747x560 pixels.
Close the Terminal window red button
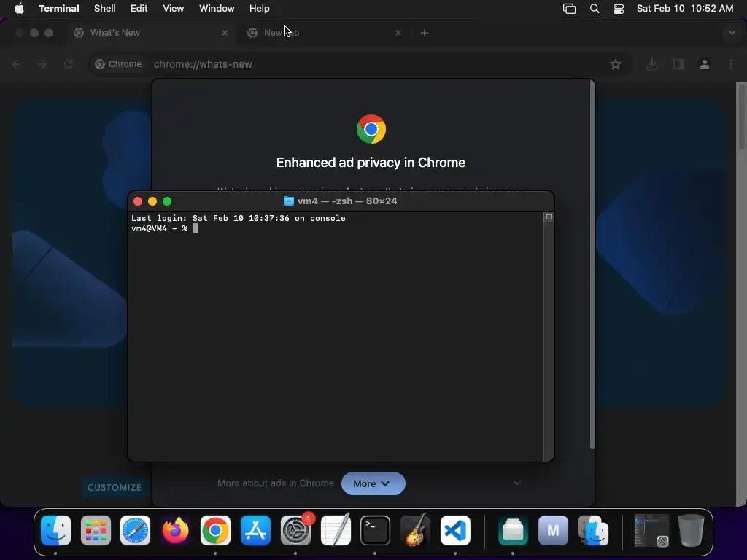138,201
